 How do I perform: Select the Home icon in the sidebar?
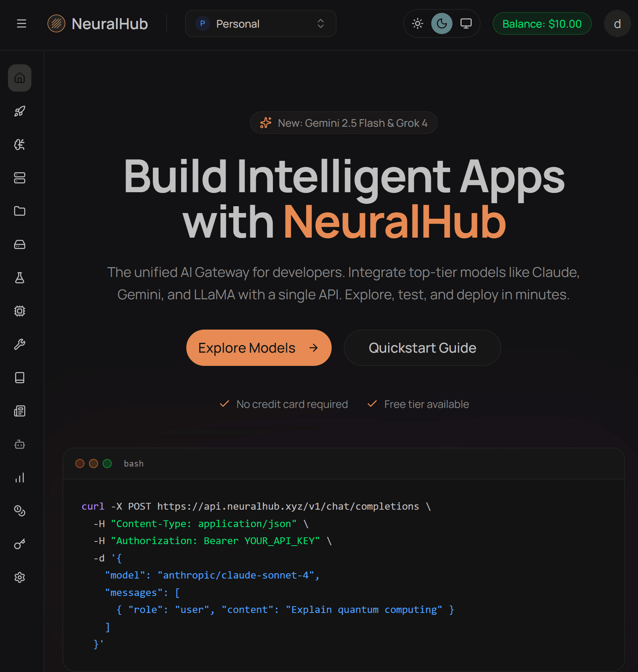click(19, 78)
